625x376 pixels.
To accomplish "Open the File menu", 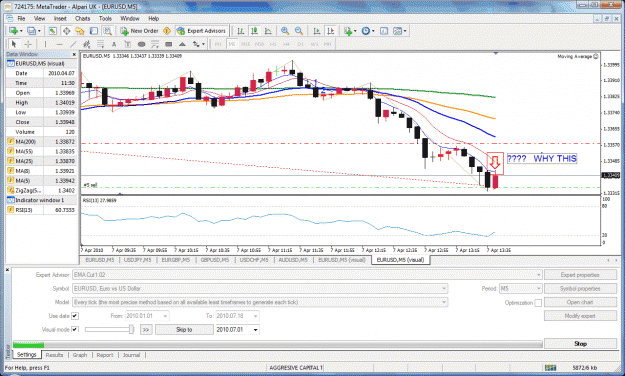I will [x=21, y=18].
